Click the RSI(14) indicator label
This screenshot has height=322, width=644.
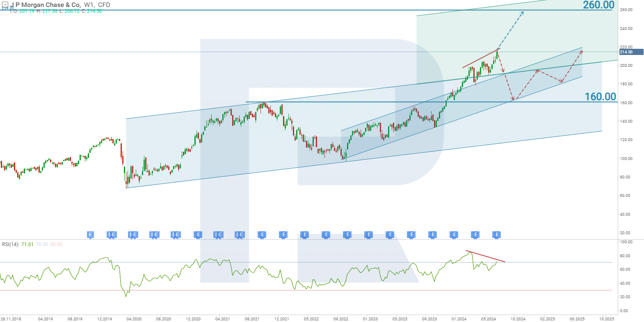coord(11,244)
